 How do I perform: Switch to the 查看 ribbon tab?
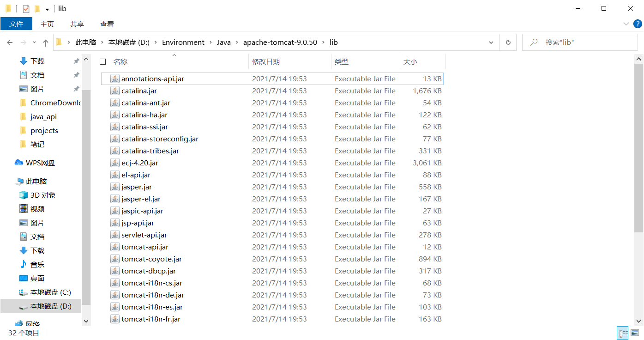click(107, 24)
